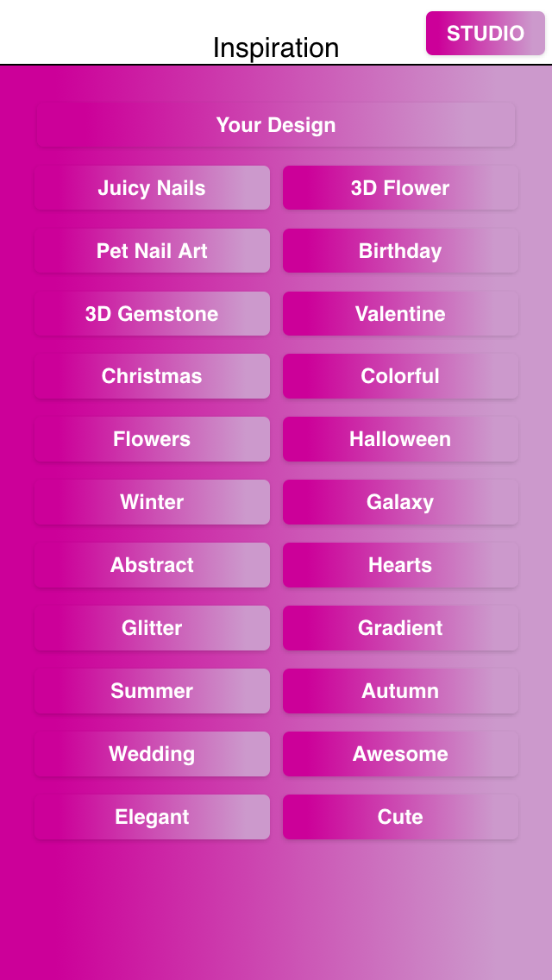Open the Galaxy category
Image resolution: width=552 pixels, height=980 pixels.
(400, 502)
